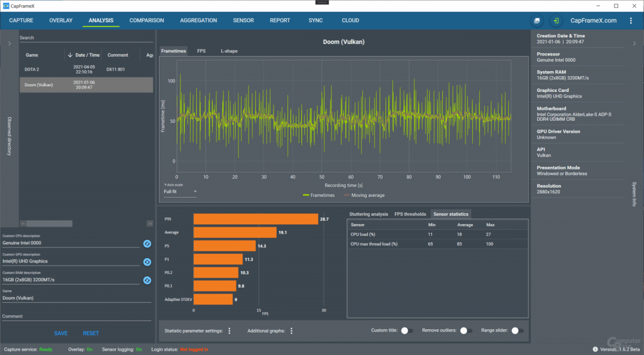Viewport: 644px width, 355px height.
Task: Click the screenshot capture icon in header
Action: [536, 21]
